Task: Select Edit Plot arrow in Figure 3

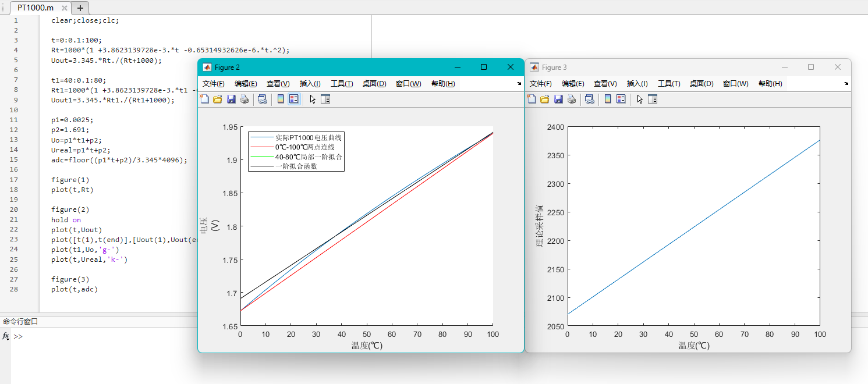Action: (640, 99)
